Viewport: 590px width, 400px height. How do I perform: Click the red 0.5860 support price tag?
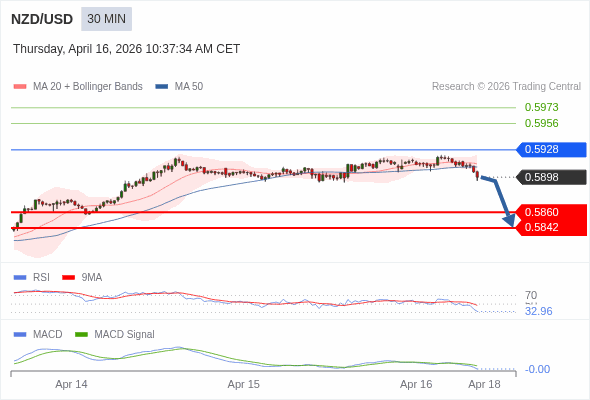(x=551, y=212)
